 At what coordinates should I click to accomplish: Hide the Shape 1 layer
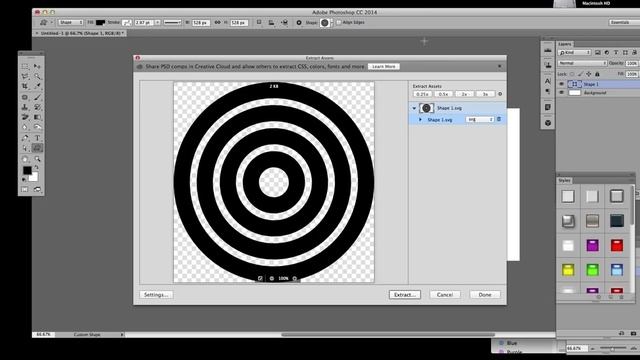click(x=562, y=84)
